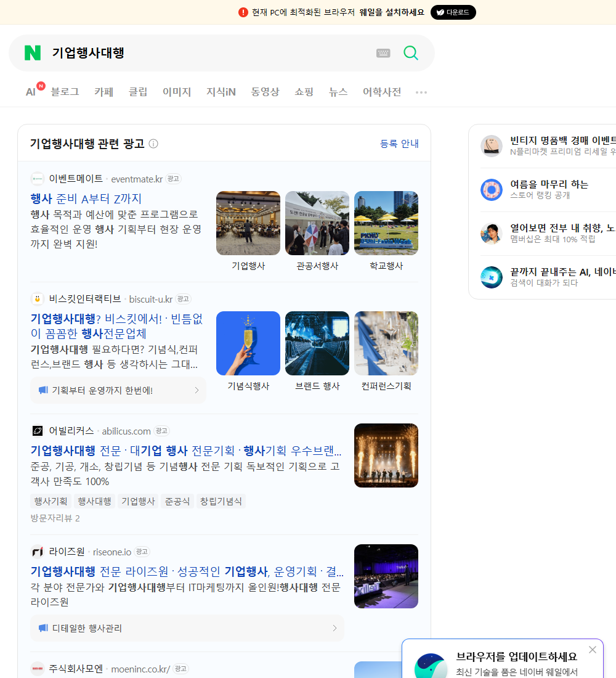616x678 pixels.
Task: Expand the 기획부터 운영까지 한번에! promotion row
Action: [118, 390]
